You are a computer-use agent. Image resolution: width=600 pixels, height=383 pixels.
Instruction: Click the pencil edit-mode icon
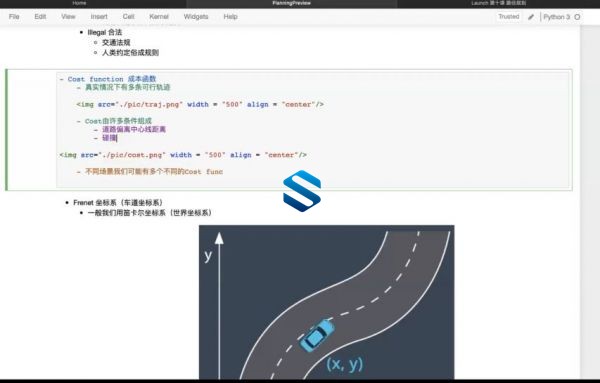[531, 17]
